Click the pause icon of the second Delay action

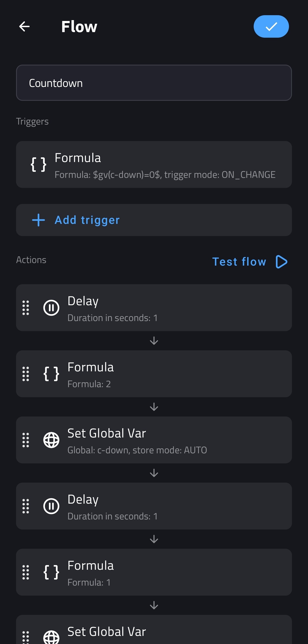[51, 506]
